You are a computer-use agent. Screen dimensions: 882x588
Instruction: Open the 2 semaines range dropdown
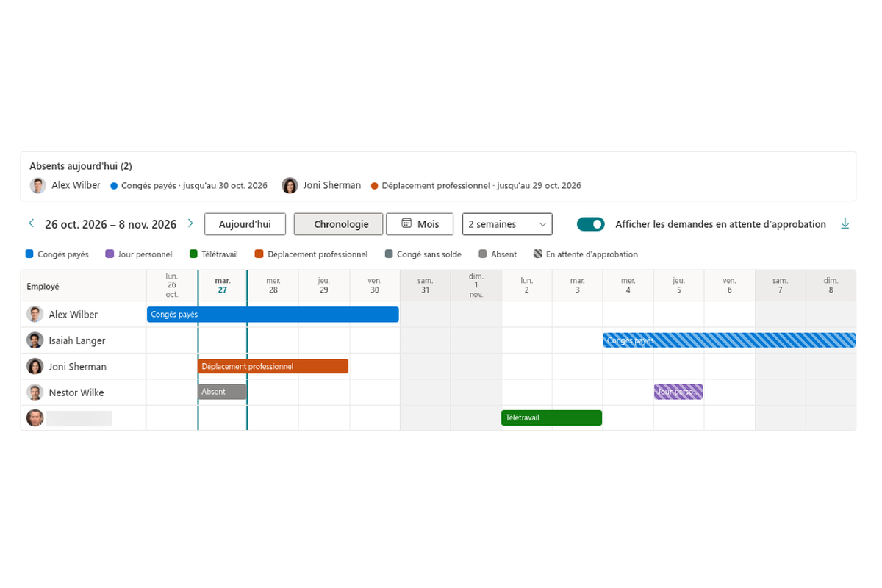pos(507,224)
